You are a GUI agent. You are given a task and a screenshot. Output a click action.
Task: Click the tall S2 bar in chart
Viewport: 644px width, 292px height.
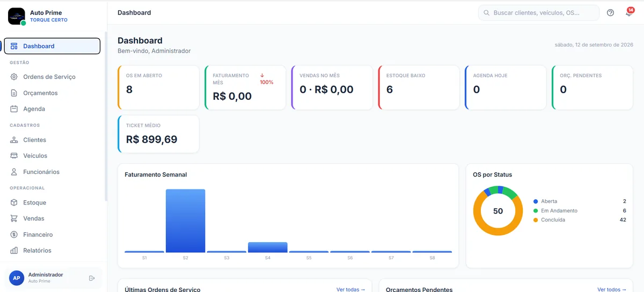(185, 221)
